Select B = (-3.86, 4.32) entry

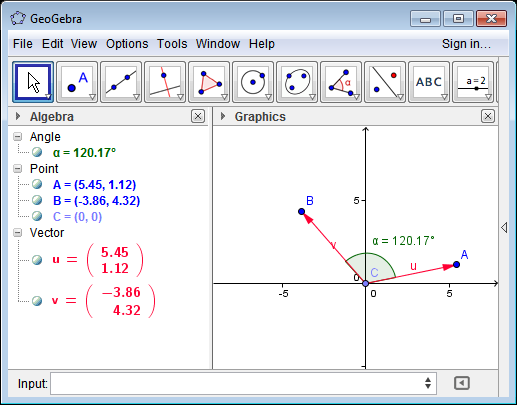tap(96, 201)
